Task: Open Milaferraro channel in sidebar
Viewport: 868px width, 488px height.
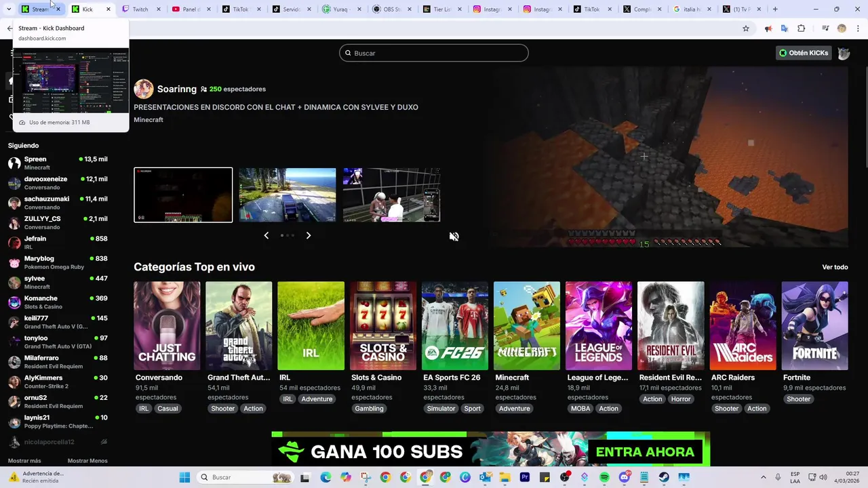Action: [58, 361]
